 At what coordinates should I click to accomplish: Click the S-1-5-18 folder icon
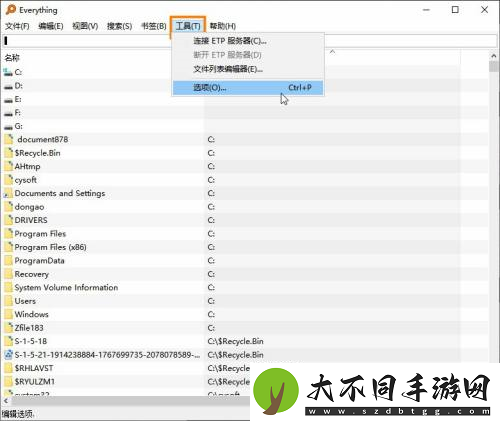9,341
